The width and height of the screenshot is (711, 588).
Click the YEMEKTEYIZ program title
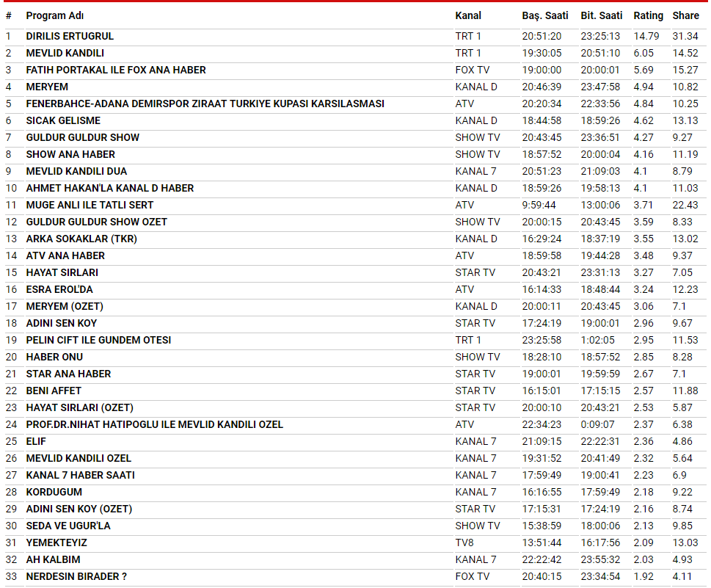coord(56,542)
